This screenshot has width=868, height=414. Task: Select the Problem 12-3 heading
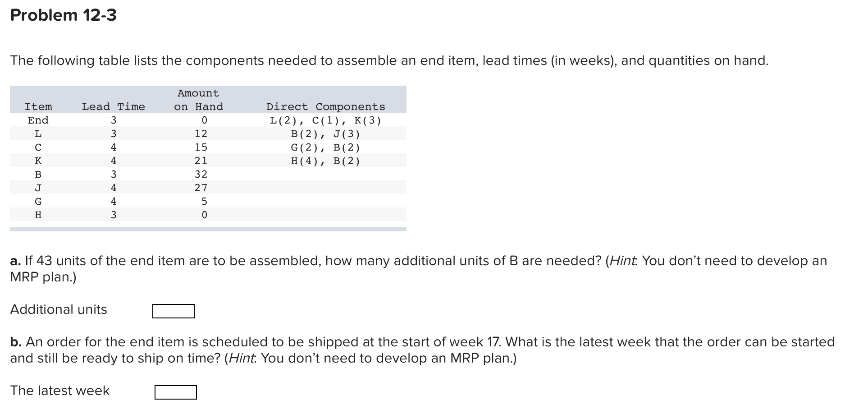coord(62,15)
